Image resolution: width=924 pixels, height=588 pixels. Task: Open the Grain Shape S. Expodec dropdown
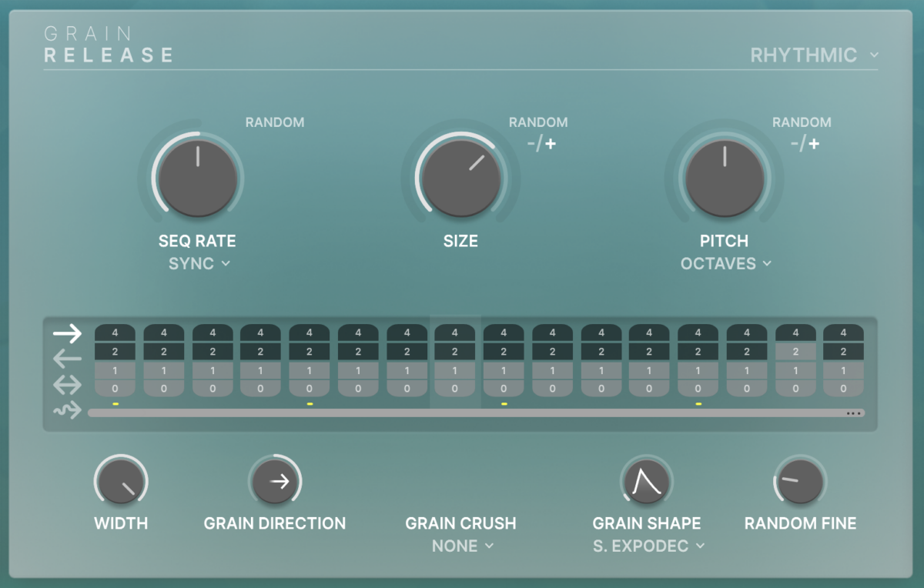point(646,546)
